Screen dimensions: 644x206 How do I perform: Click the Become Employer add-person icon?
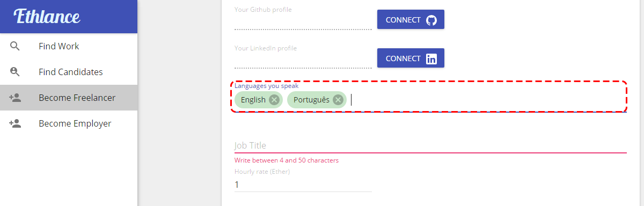coord(15,123)
